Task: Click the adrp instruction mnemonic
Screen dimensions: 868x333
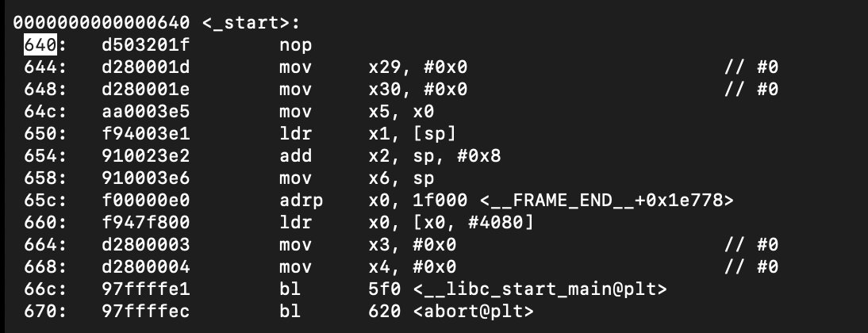Action: (301, 201)
